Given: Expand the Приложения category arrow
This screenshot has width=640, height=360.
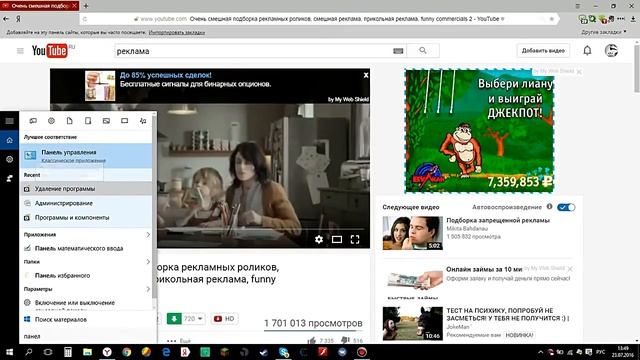Looking at the screenshot, I should (x=148, y=234).
